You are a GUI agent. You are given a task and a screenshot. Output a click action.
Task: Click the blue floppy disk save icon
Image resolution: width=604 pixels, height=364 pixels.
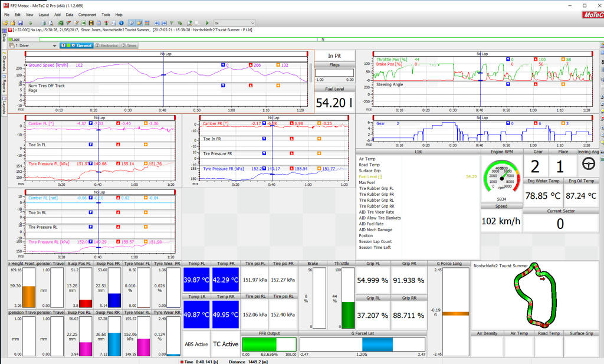21,23
